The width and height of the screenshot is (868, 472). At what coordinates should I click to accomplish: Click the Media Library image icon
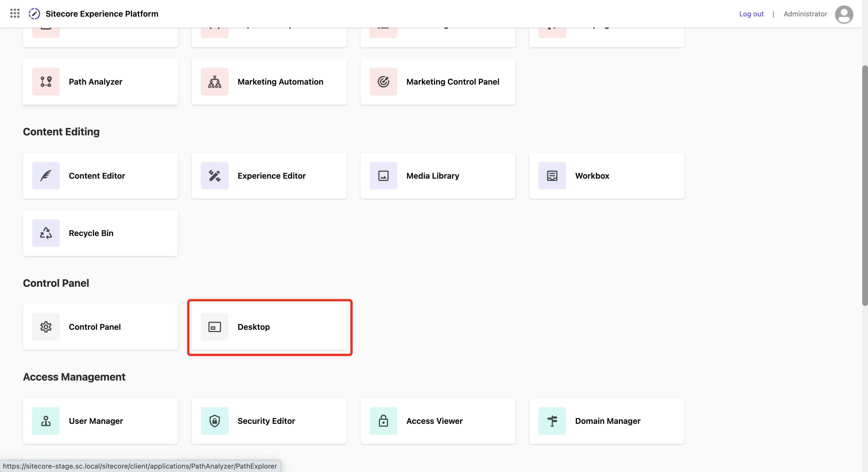click(383, 176)
